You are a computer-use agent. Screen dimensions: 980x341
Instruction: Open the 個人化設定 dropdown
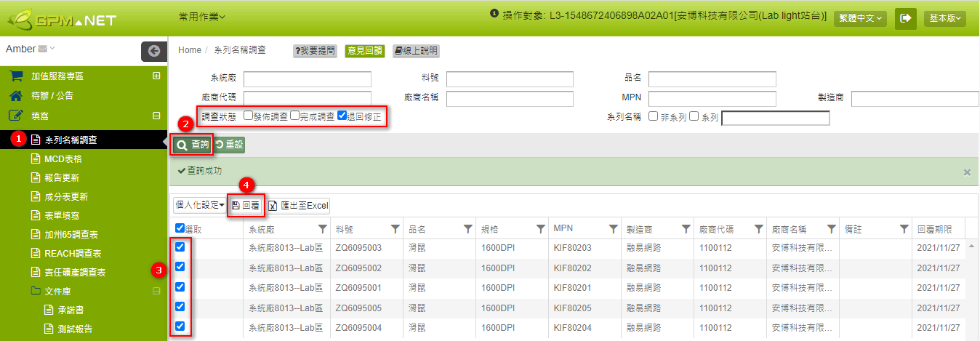(198, 206)
